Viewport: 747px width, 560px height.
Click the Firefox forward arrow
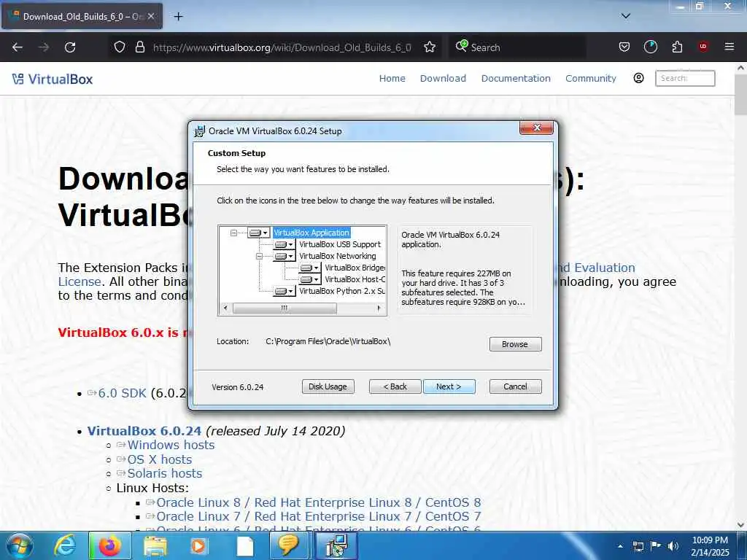pyautogui.click(x=44, y=47)
